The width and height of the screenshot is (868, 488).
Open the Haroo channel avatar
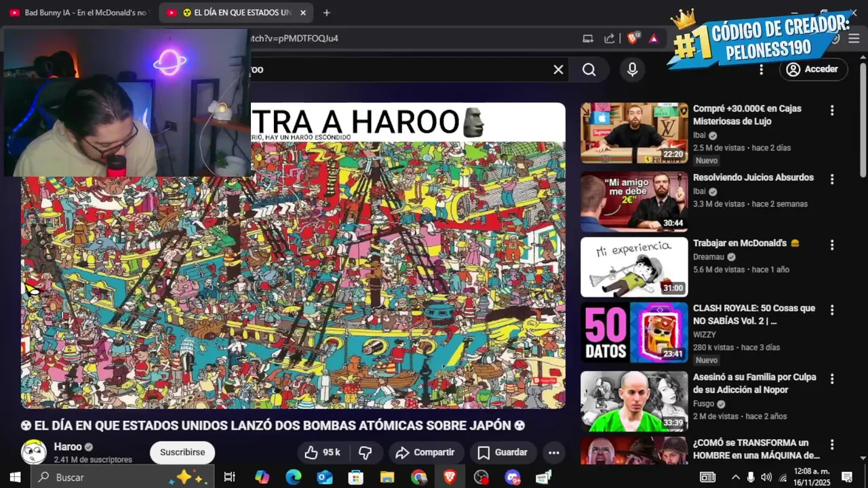tap(34, 452)
